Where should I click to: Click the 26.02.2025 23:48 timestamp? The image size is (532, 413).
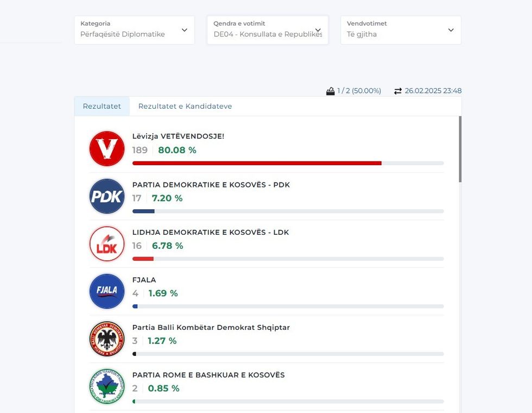tap(433, 91)
